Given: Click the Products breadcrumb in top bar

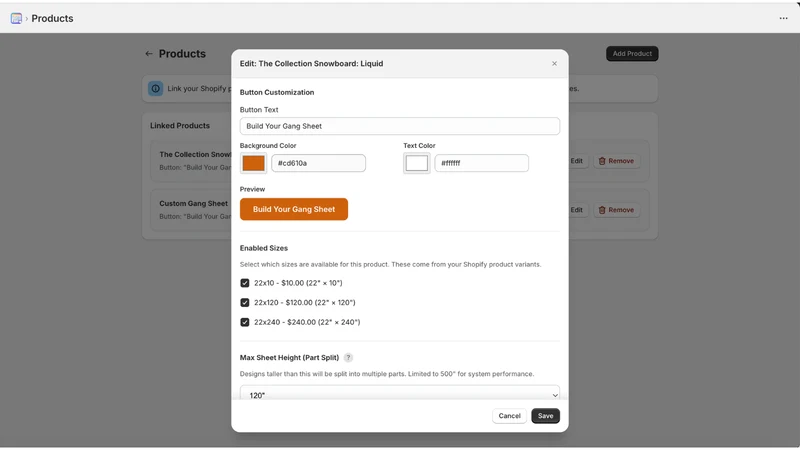Looking at the screenshot, I should (x=52, y=18).
